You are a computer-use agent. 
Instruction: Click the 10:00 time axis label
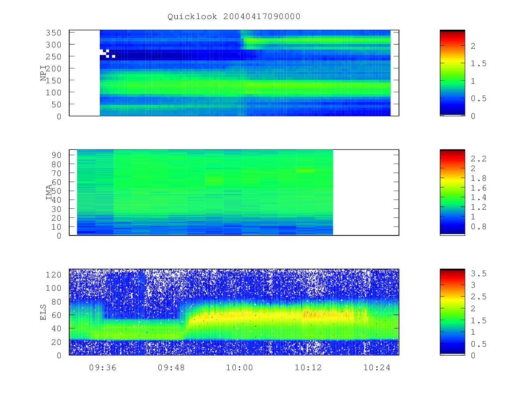coord(239,368)
